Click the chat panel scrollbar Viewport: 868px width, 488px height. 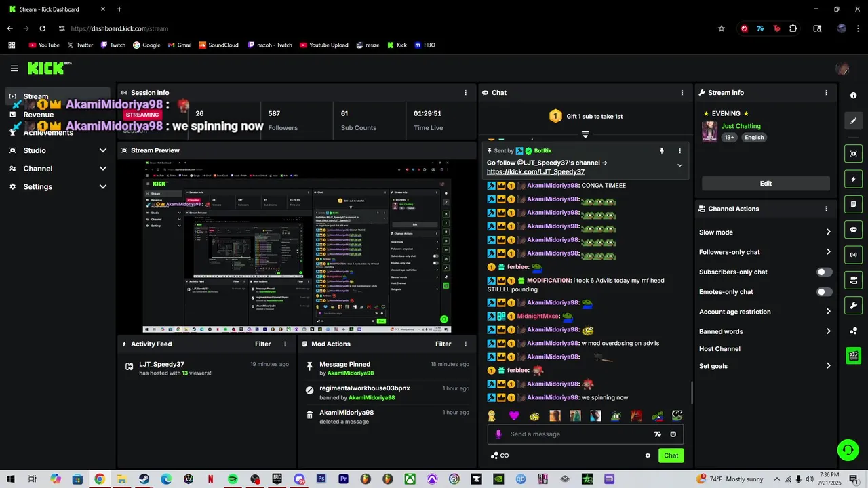[692, 393]
